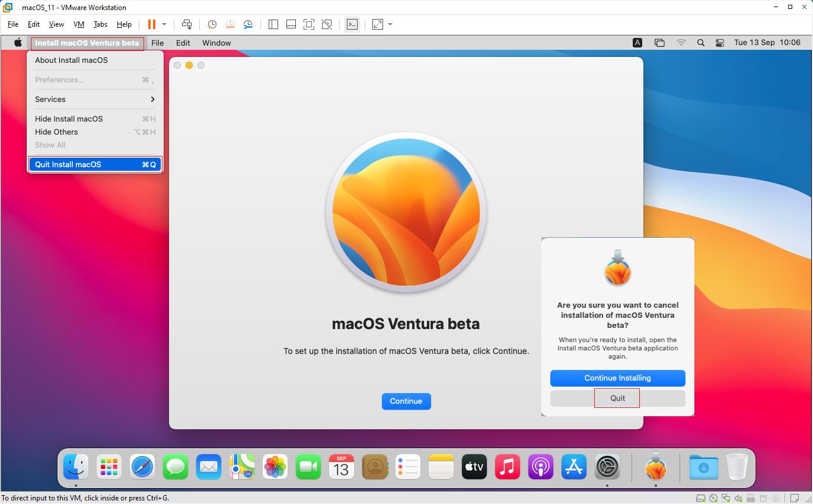Image resolution: width=813 pixels, height=504 pixels.
Task: Enter full screen mode icon
Action: click(309, 24)
